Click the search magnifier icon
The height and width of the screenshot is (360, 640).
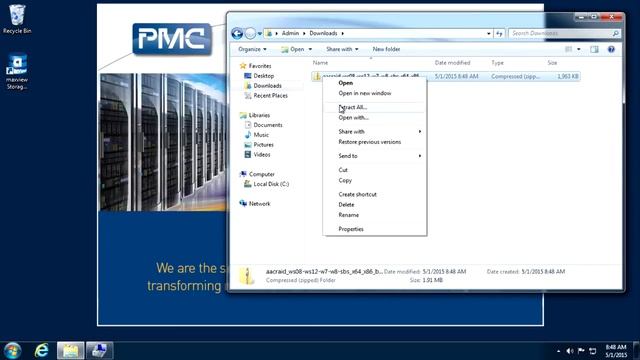(616, 33)
